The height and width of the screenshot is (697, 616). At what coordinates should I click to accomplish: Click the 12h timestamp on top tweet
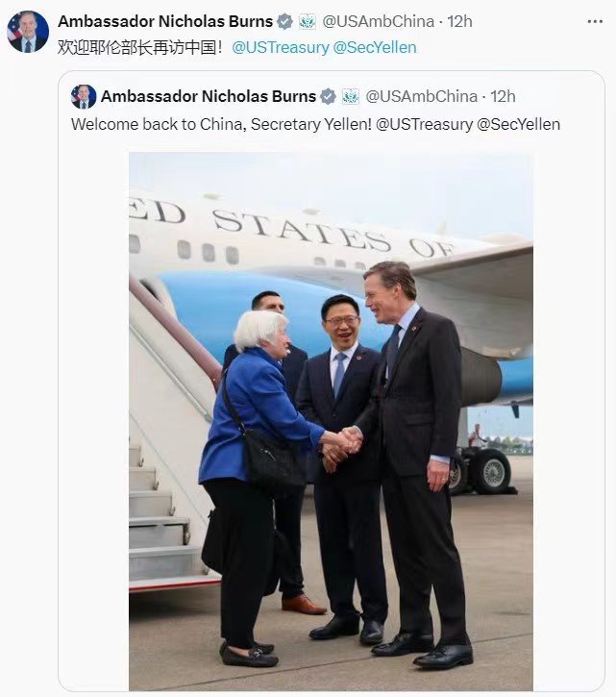(x=459, y=21)
